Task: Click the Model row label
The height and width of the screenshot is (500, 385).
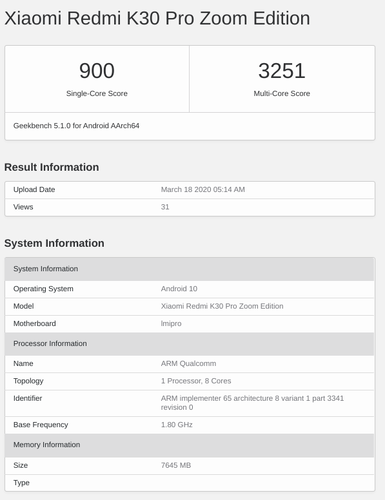Action: 23,306
